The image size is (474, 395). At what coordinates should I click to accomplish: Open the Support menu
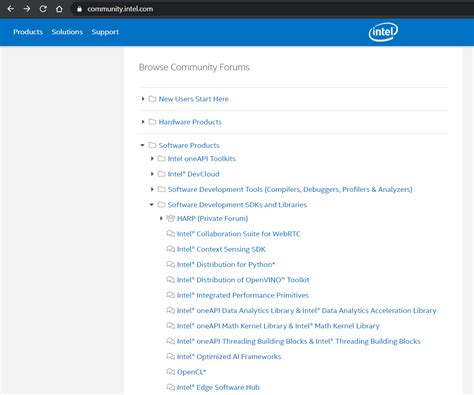(x=105, y=32)
